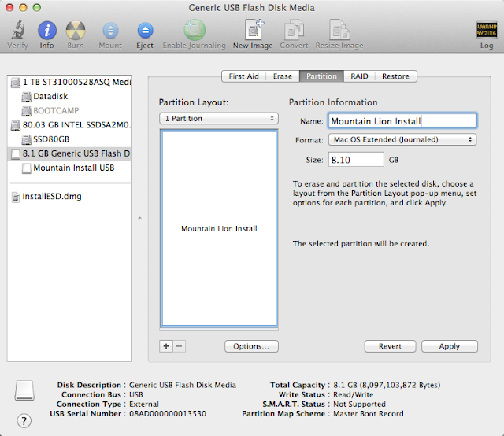The image size is (504, 436).
Task: Click the Connection Bus value 'USB'
Action: coord(136,394)
